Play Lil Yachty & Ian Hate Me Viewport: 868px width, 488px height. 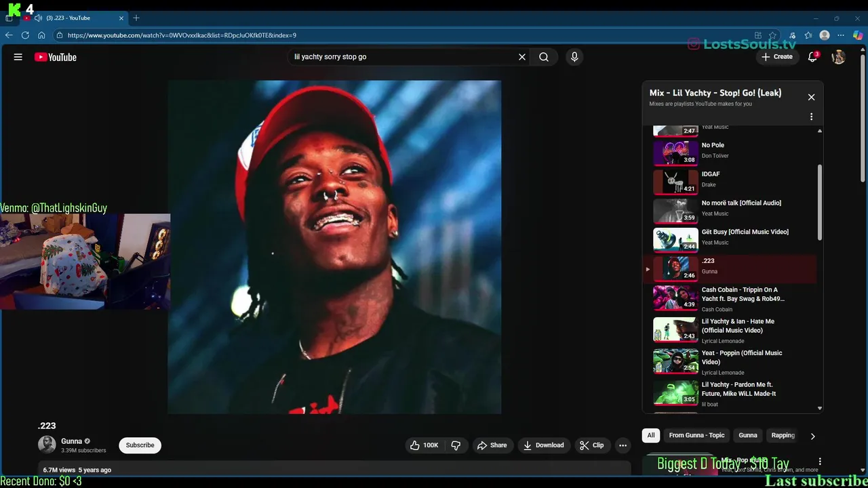(729, 330)
